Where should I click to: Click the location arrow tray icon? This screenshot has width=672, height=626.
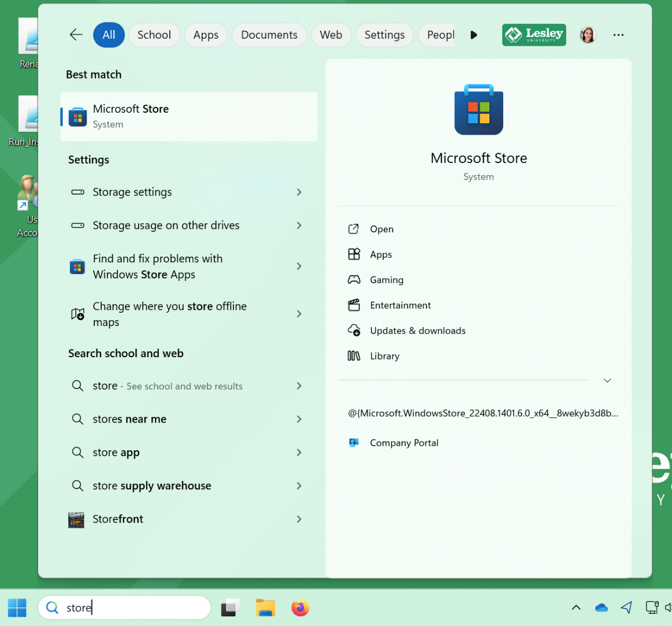click(x=626, y=608)
